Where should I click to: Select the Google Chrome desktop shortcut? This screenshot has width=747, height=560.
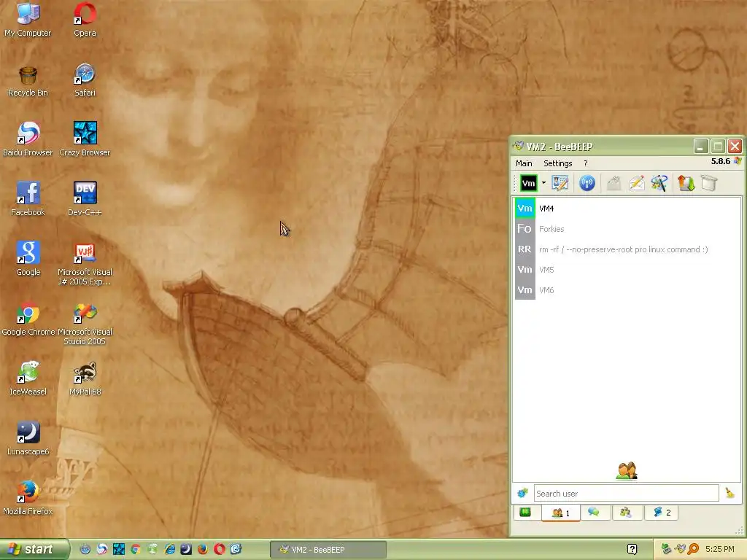pos(28,319)
